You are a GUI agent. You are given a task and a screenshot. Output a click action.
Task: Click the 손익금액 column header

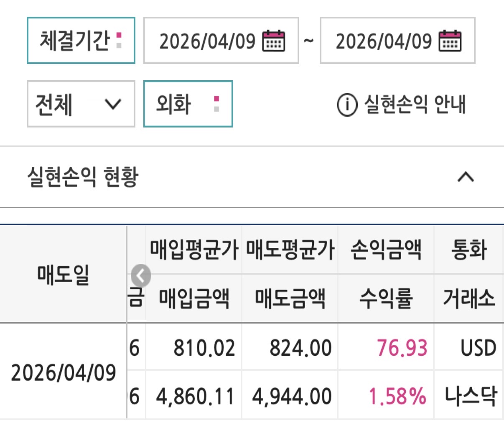(386, 250)
